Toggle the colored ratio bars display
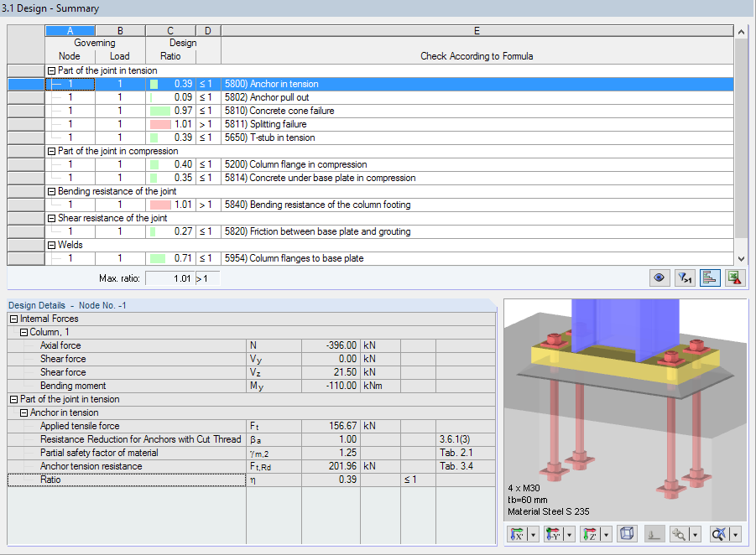 click(x=709, y=277)
